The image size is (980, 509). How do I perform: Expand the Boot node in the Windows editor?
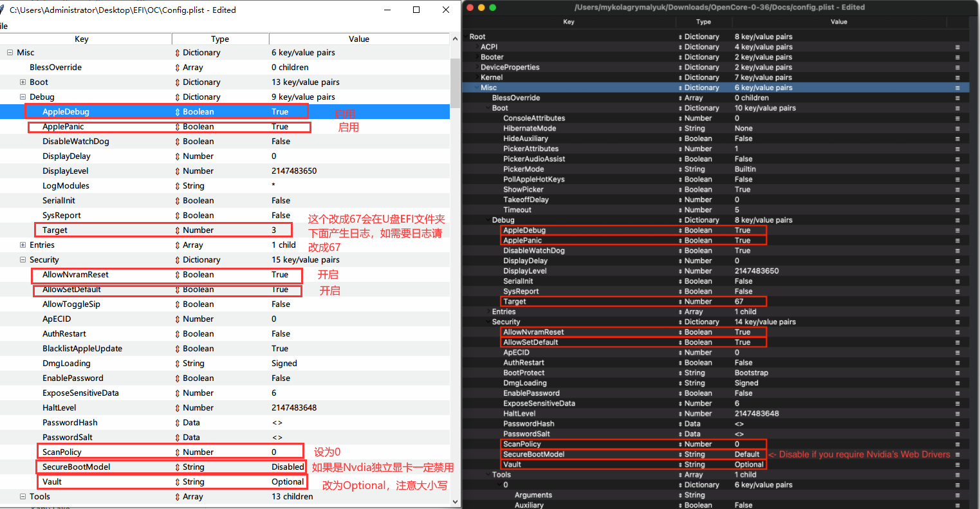click(x=23, y=82)
